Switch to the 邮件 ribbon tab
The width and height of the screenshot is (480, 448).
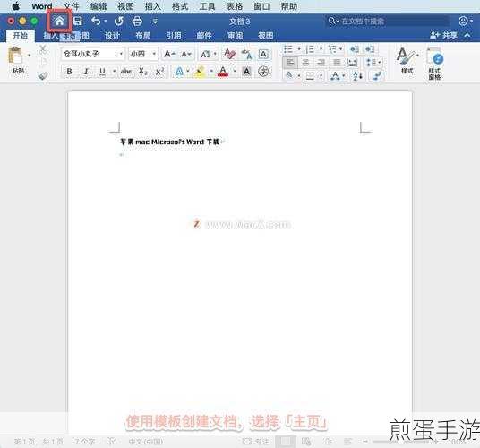tap(204, 36)
